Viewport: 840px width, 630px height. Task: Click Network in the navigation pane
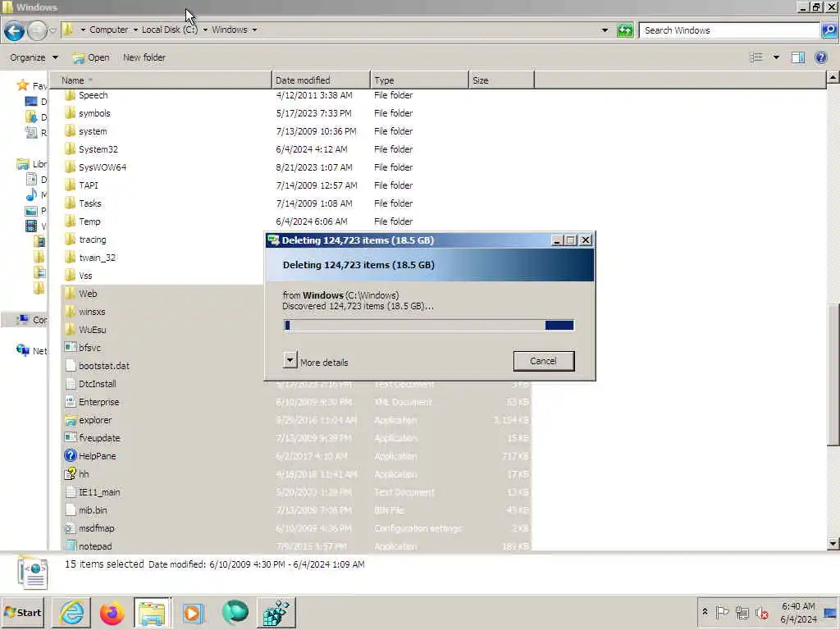31,351
